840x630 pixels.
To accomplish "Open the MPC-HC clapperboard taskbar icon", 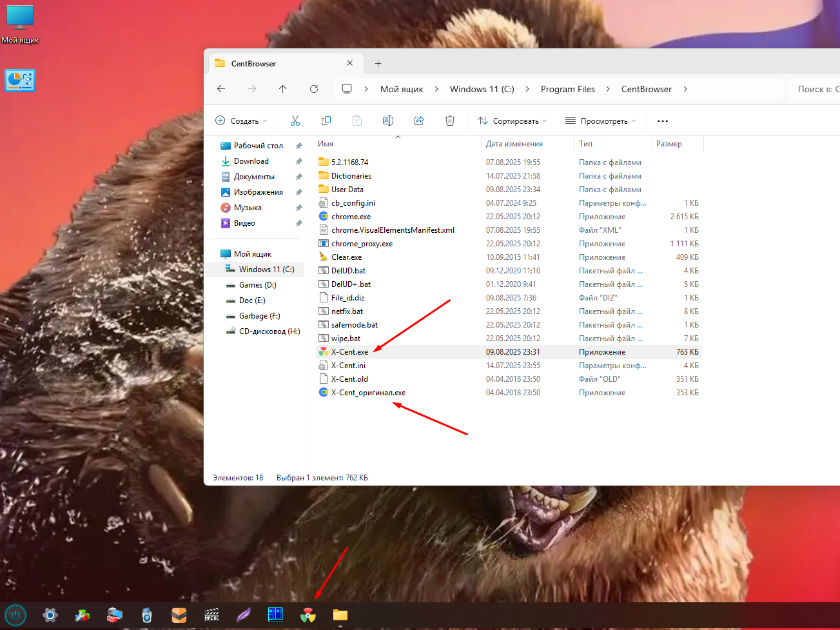I will (211, 615).
